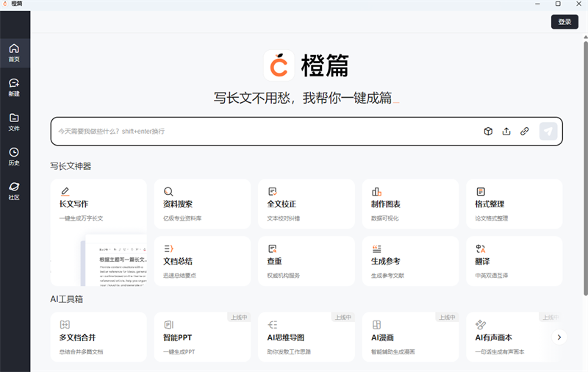The image size is (588, 372).
Task: Select the 查重 title text
Action: coord(274,262)
